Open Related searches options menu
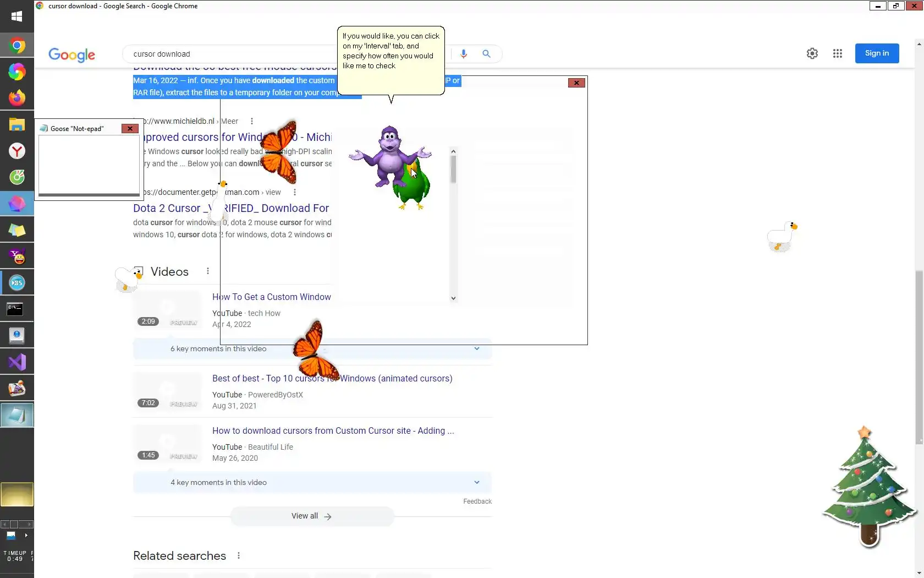 pyautogui.click(x=239, y=555)
